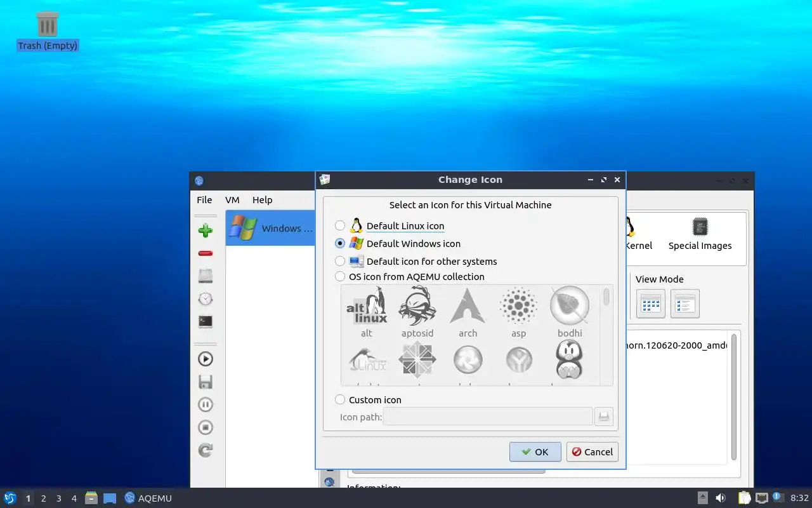Click the eject removable media tray icon
The width and height of the screenshot is (812, 508).
(703, 498)
